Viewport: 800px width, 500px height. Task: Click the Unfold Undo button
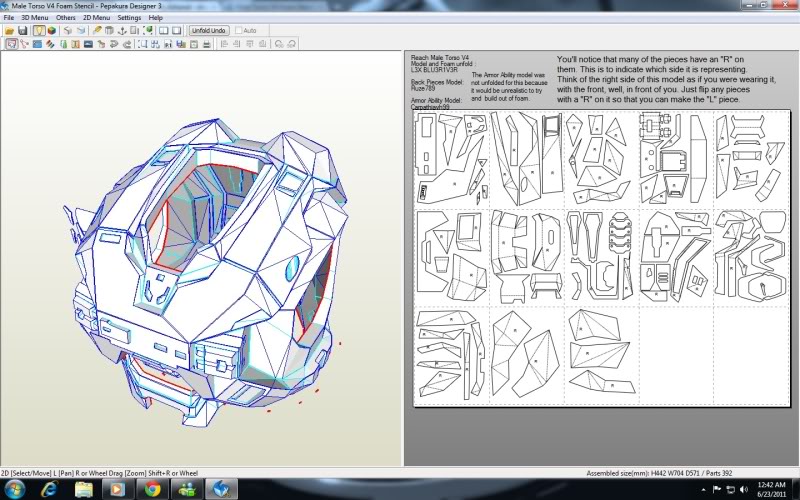209,31
